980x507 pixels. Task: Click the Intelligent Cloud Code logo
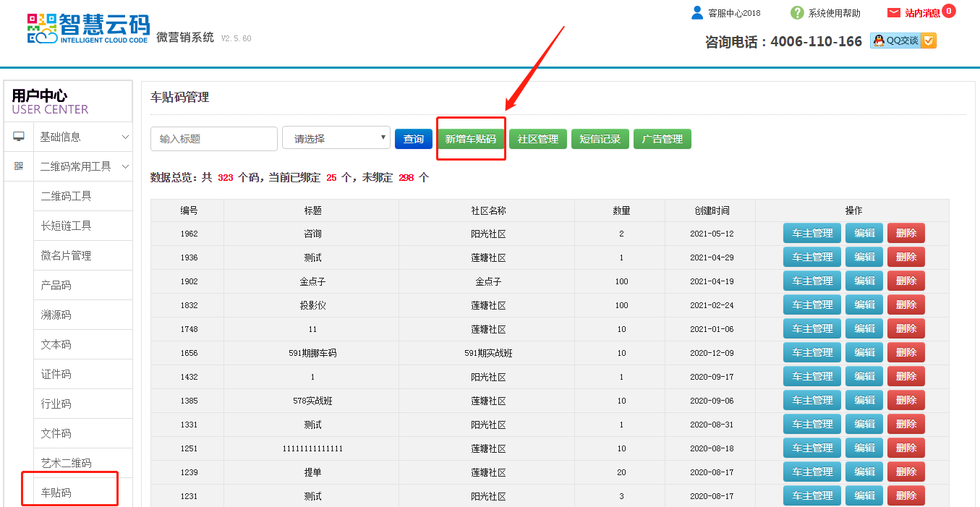coord(88,28)
